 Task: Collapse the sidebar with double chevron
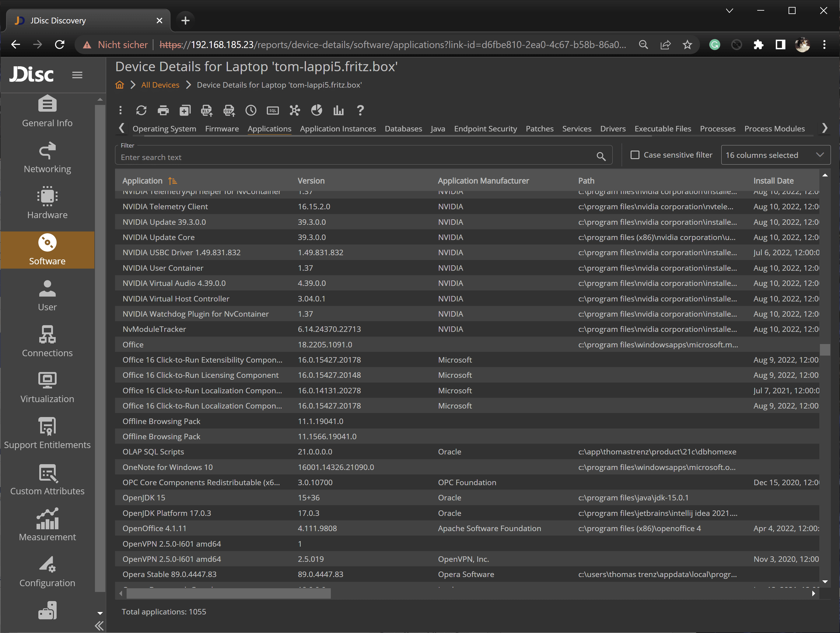99,625
